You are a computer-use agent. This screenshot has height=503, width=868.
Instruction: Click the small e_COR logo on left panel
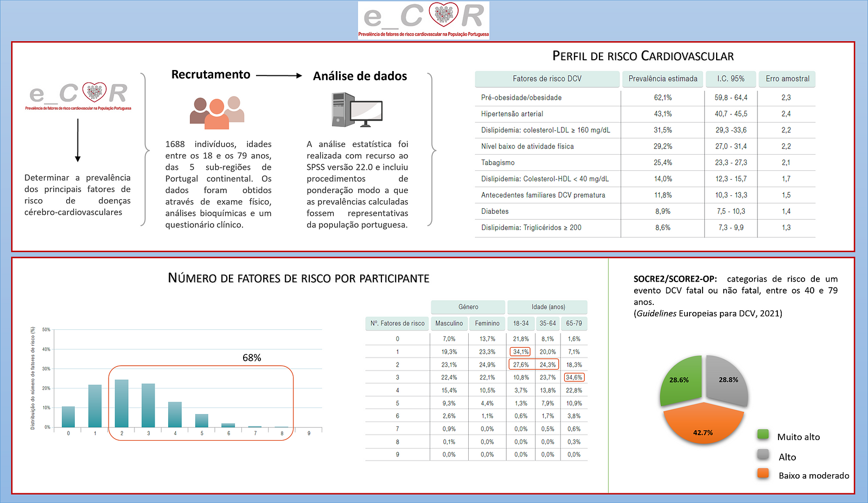tap(78, 95)
